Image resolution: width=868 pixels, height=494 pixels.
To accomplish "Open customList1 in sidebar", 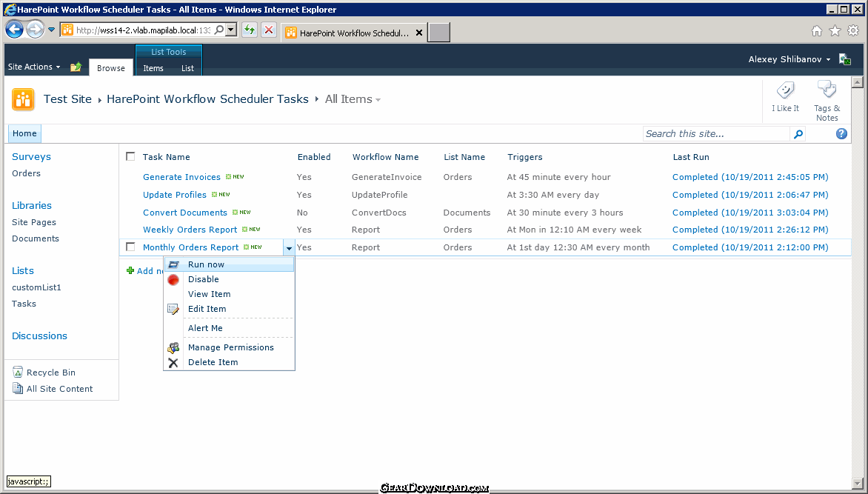I will [x=36, y=287].
